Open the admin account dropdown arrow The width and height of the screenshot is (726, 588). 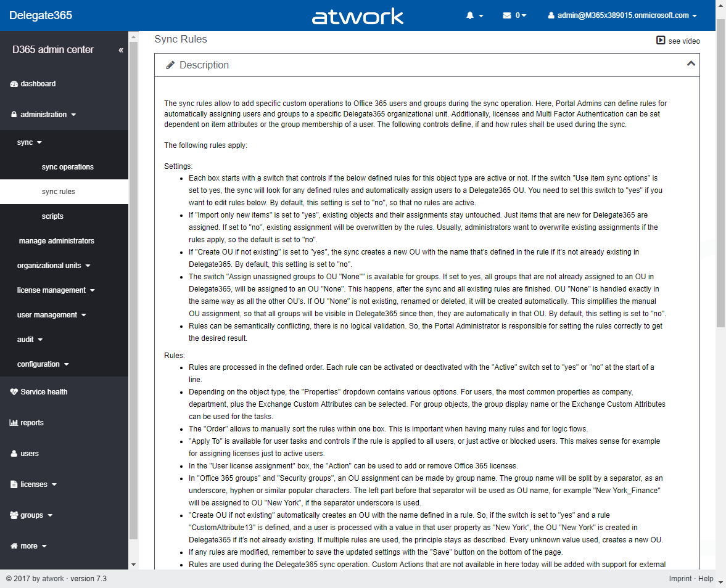click(695, 16)
